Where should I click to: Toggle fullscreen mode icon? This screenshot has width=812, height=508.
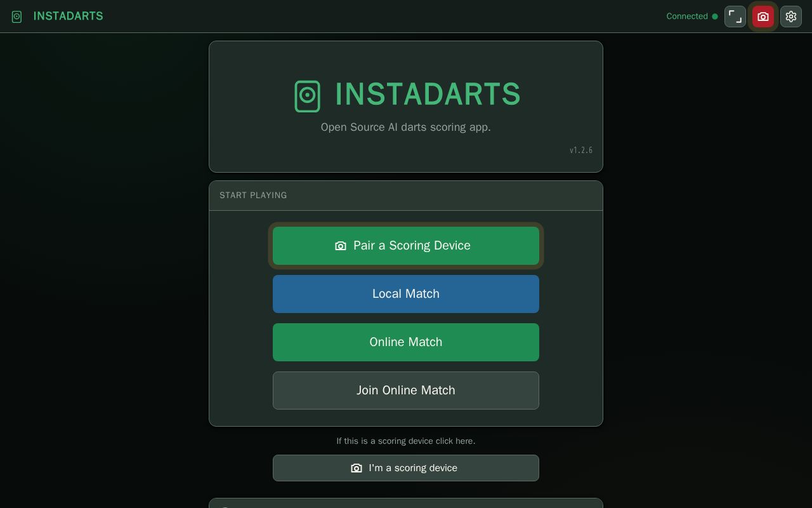tap(735, 17)
